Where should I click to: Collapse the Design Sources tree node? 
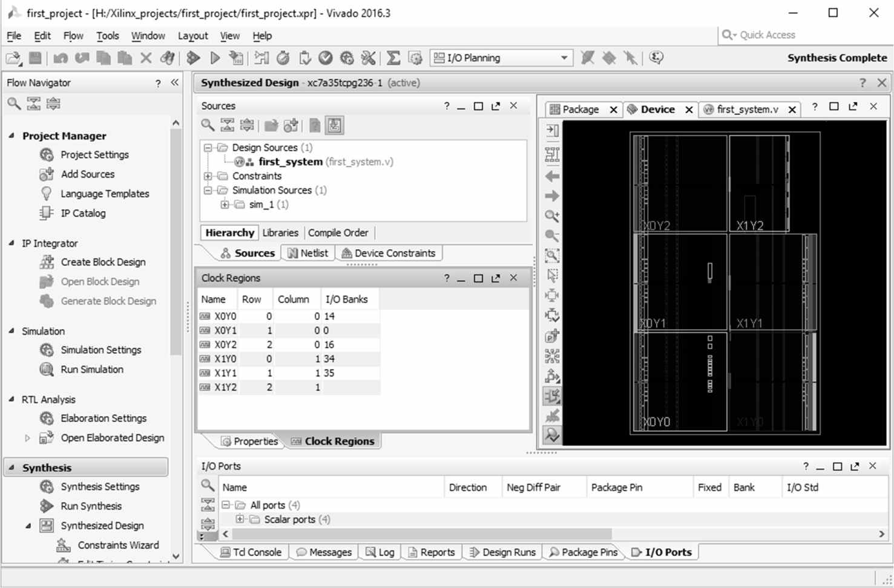[x=208, y=148]
